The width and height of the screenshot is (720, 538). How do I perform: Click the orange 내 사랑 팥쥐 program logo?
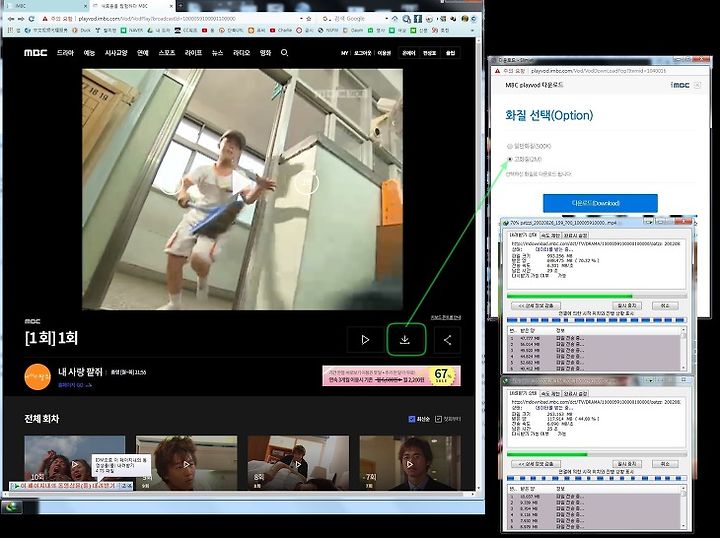click(37, 377)
